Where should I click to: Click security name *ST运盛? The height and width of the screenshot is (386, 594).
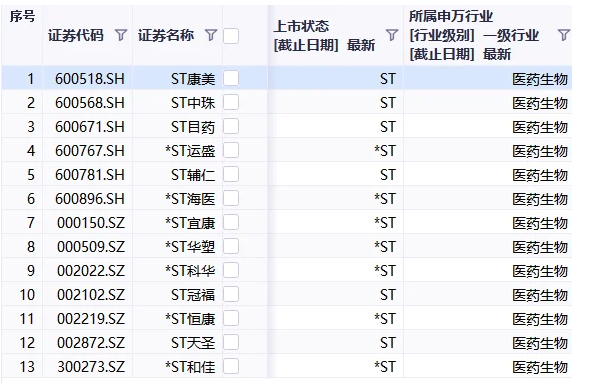(190, 151)
